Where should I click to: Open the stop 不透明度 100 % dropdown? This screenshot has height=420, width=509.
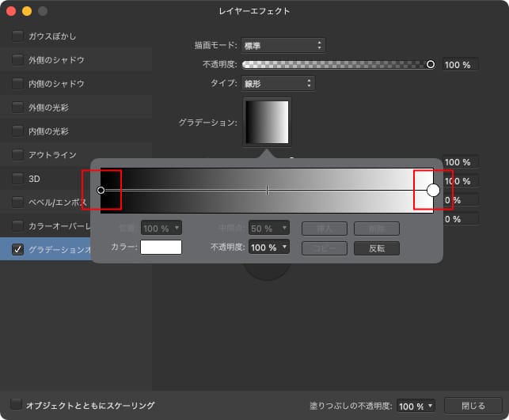(x=269, y=248)
